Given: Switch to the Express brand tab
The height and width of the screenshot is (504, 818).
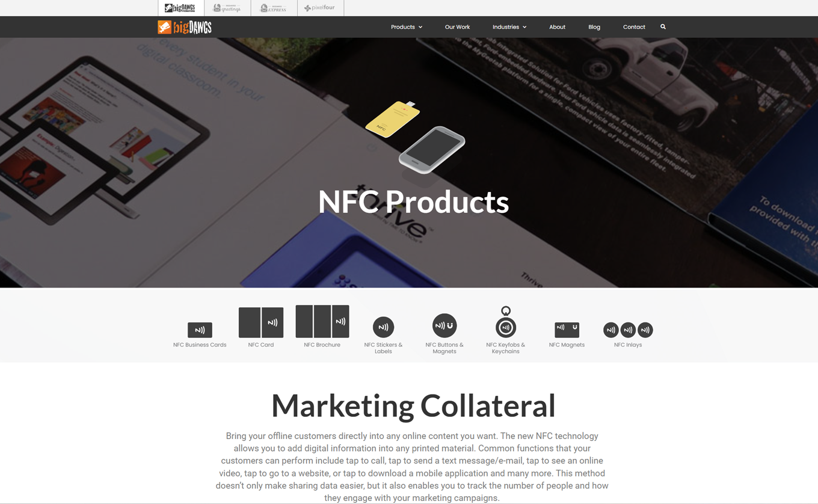Looking at the screenshot, I should (x=274, y=8).
